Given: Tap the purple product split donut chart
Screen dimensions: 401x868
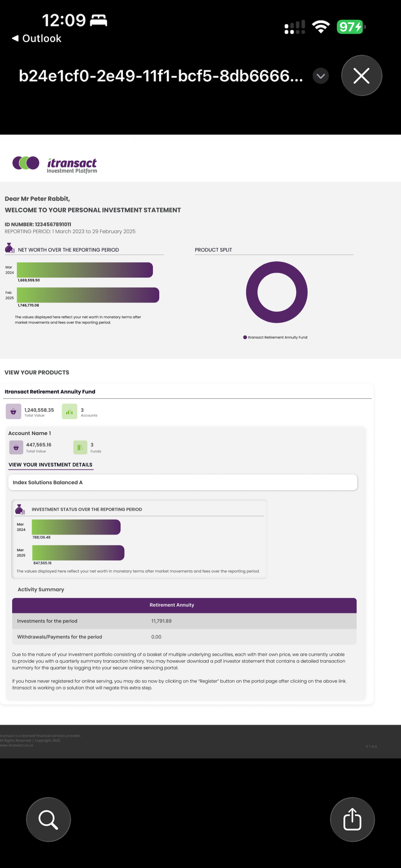Looking at the screenshot, I should pyautogui.click(x=277, y=292).
